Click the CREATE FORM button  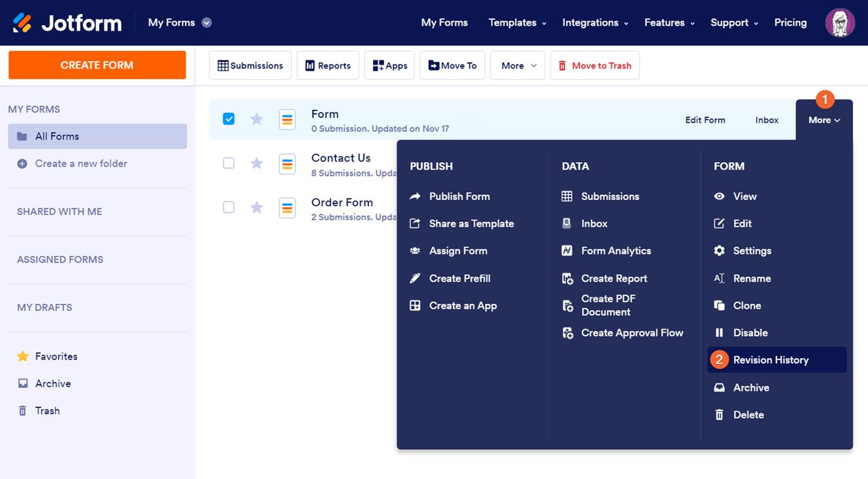97,65
